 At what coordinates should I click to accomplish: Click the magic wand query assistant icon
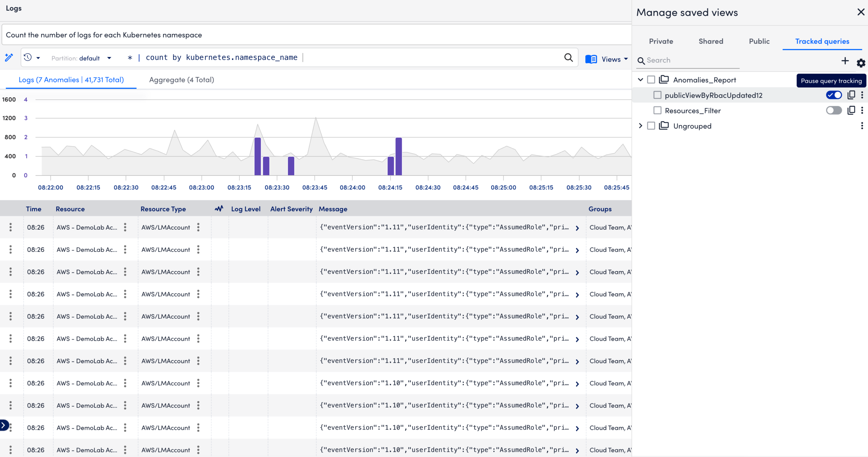[x=9, y=57]
